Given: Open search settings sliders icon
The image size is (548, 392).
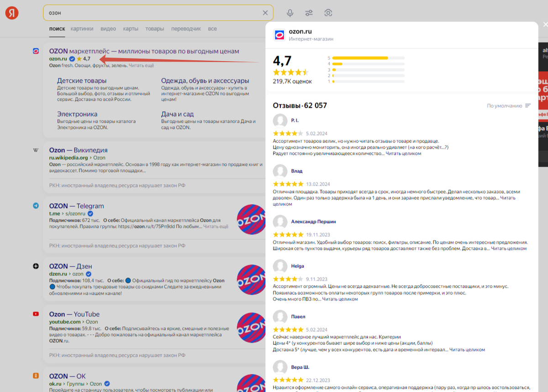Looking at the screenshot, I should click(x=309, y=13).
